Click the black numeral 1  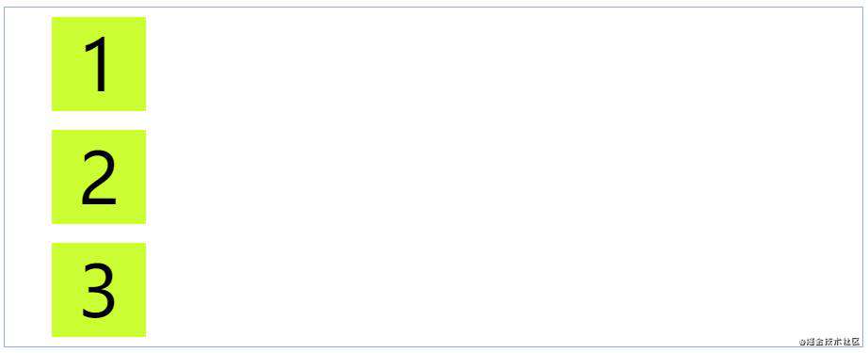click(97, 64)
